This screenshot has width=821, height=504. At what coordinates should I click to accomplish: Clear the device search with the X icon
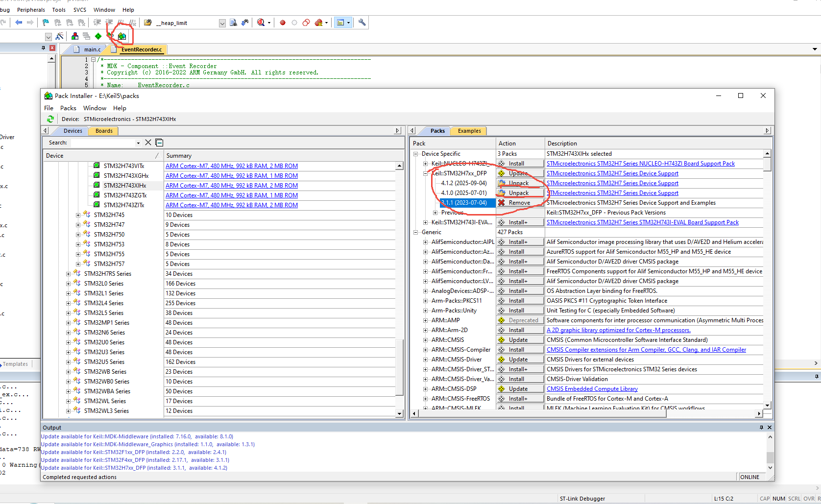point(148,143)
